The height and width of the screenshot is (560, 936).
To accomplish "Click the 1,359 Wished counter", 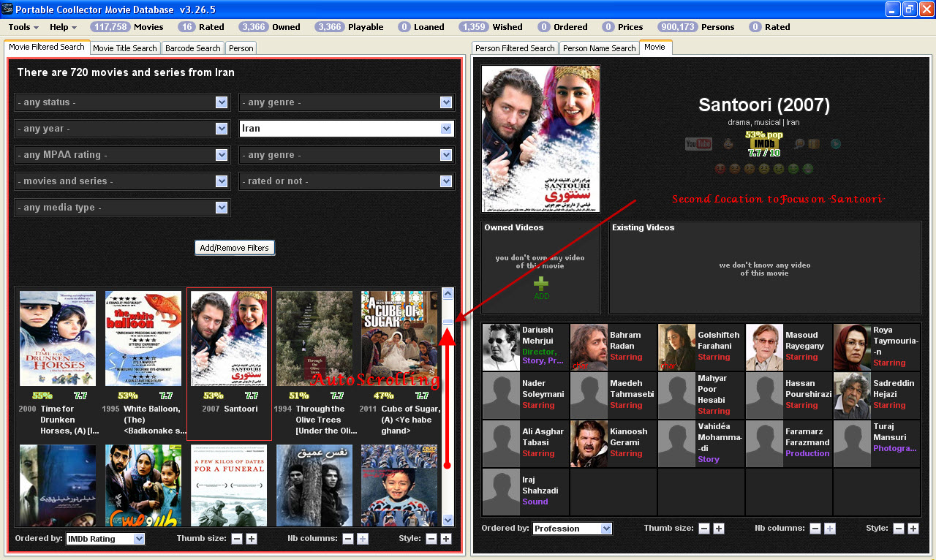I will click(x=491, y=27).
